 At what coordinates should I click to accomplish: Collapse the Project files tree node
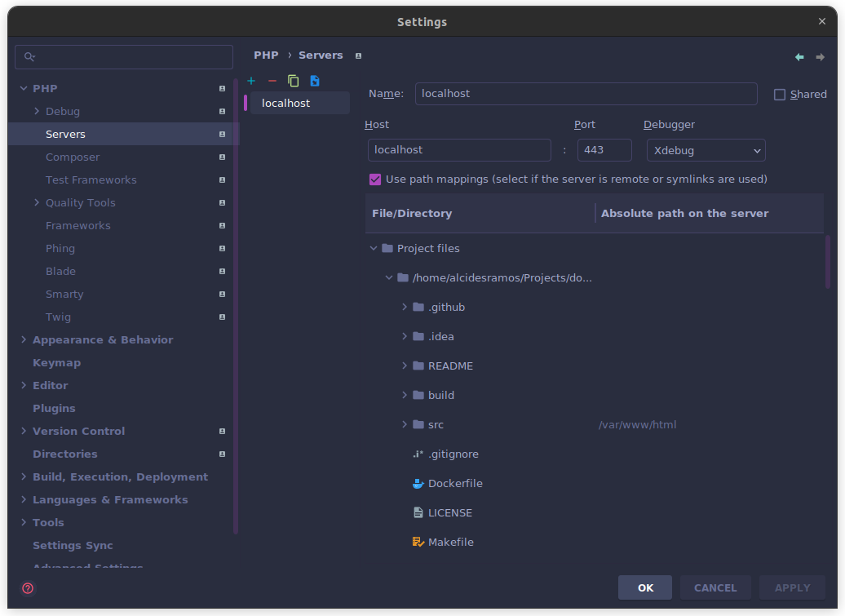(x=374, y=249)
